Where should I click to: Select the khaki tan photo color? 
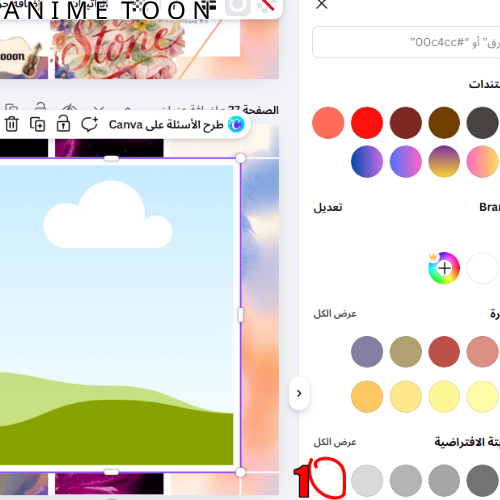pyautogui.click(x=406, y=352)
